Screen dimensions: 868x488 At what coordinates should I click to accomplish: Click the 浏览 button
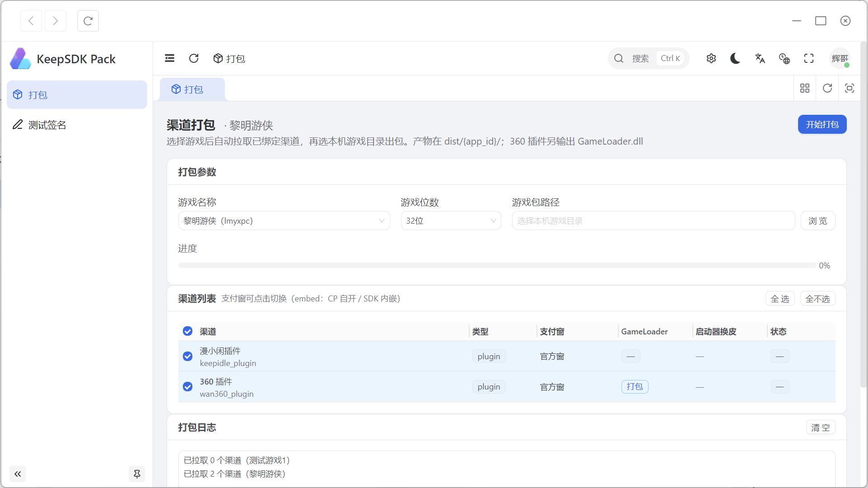818,221
